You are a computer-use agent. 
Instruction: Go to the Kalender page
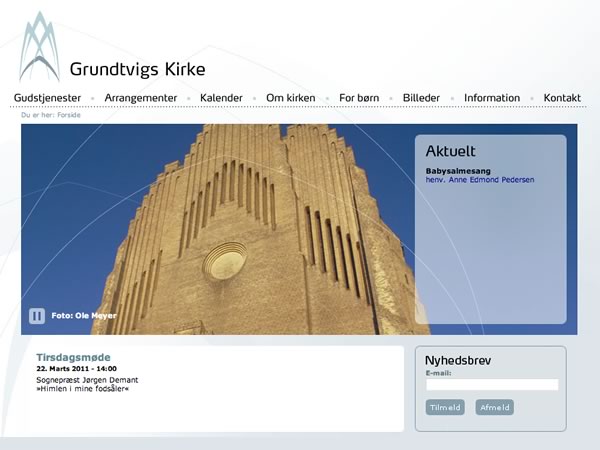click(x=221, y=98)
